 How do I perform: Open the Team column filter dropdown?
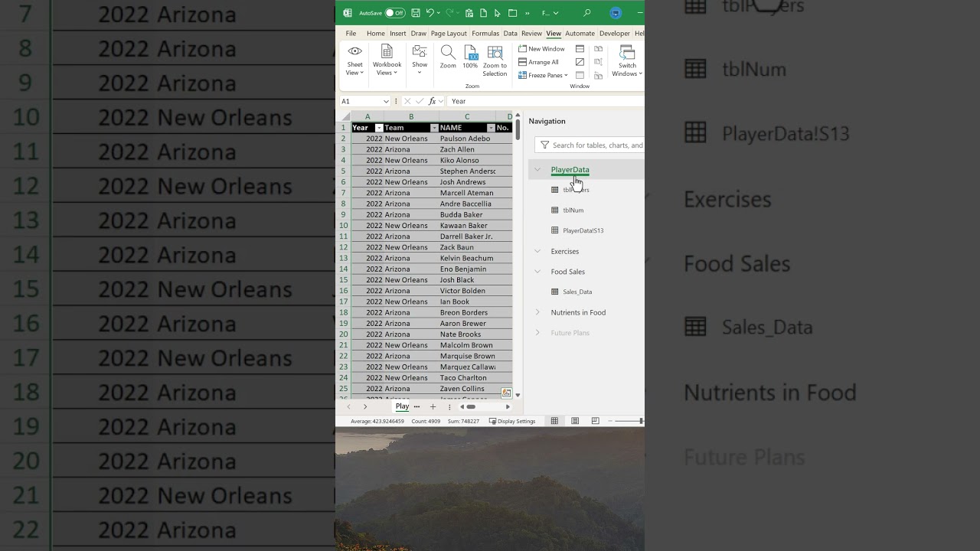coord(434,128)
